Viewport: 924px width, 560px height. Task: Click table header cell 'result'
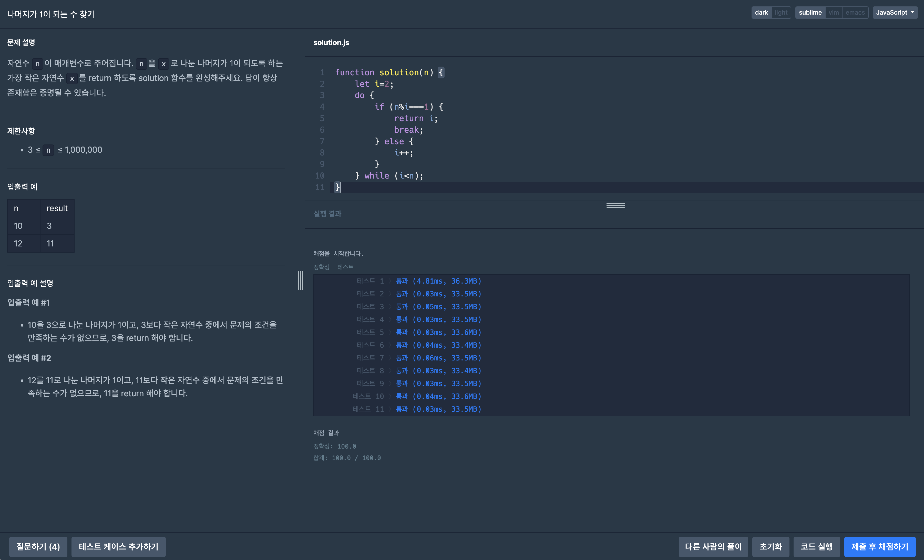click(57, 208)
